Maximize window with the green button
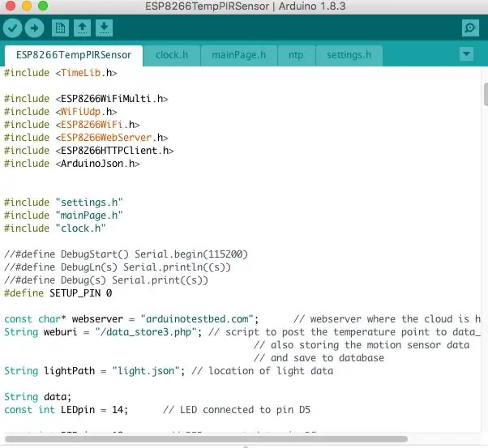The height and width of the screenshot is (448, 488). click(43, 6)
